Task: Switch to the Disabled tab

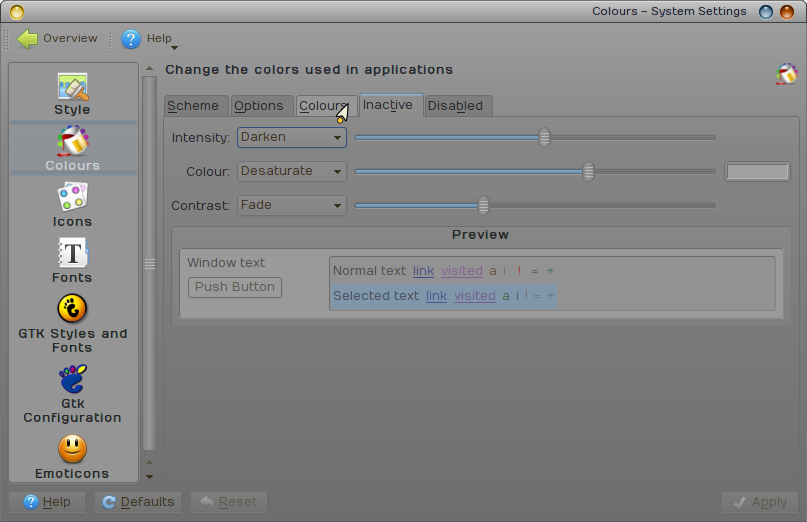Action: [x=459, y=106]
